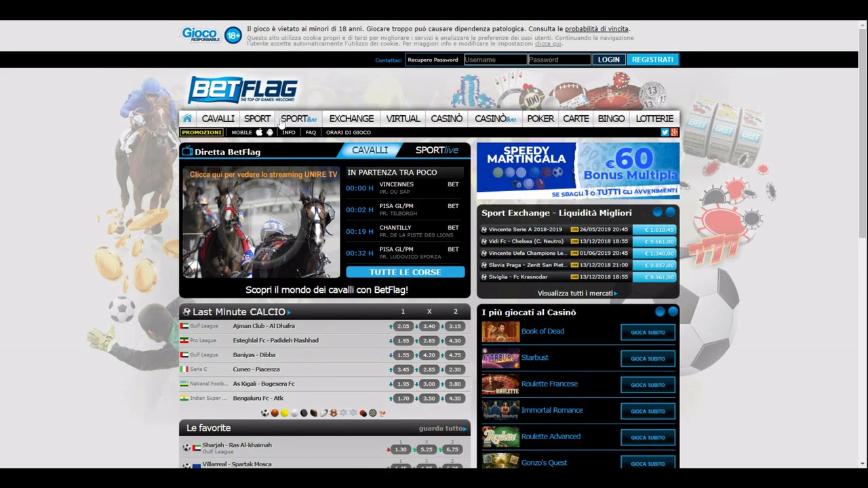
Task: Open the SPORT live menu item
Action: pos(299,119)
